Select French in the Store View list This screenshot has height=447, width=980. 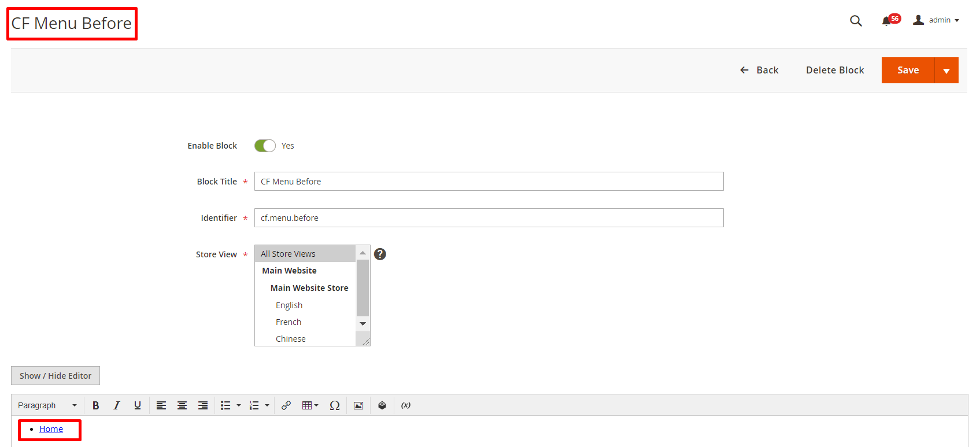pos(289,322)
